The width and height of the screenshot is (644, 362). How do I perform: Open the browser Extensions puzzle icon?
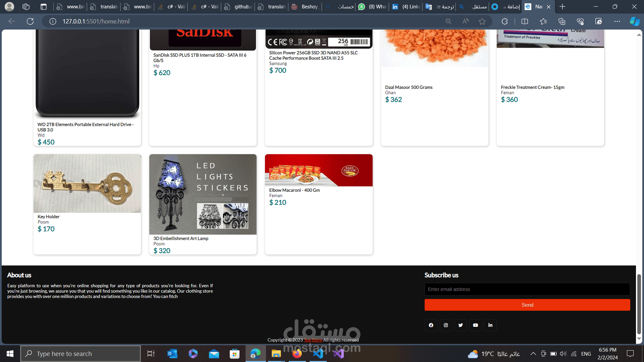[x=504, y=21]
